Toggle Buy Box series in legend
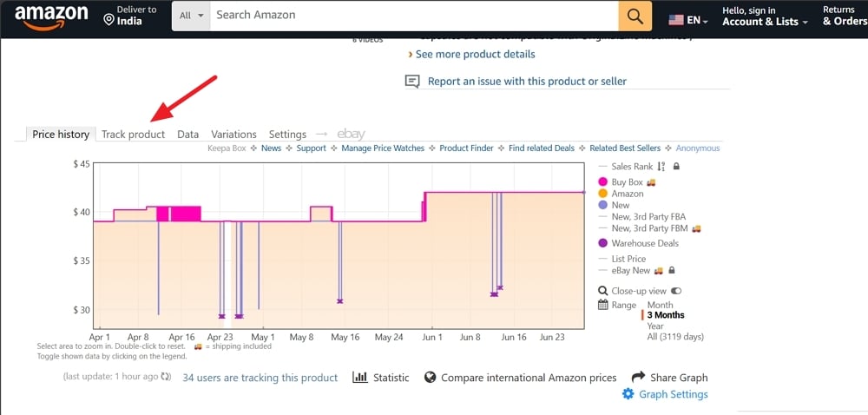Image resolution: width=868 pixels, height=415 pixels. click(628, 182)
